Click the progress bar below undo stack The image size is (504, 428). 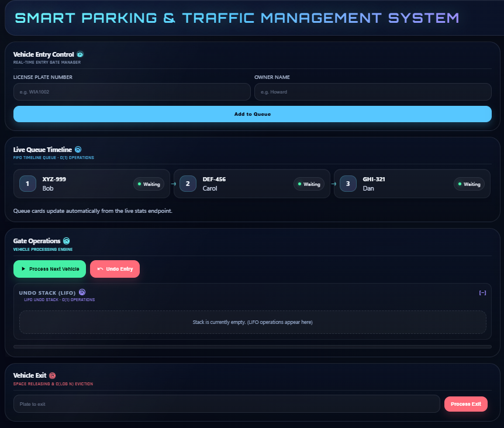coord(253,347)
